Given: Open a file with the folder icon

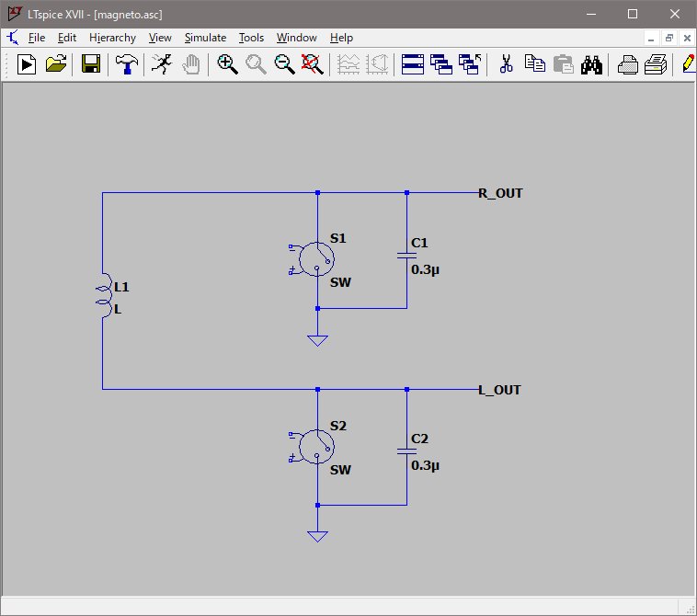Looking at the screenshot, I should click(x=56, y=64).
